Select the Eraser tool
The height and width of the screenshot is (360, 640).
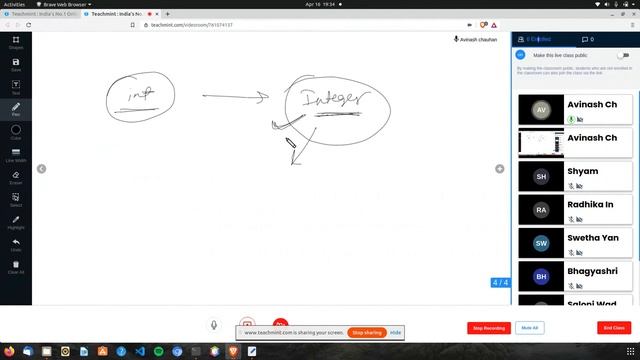(x=16, y=177)
